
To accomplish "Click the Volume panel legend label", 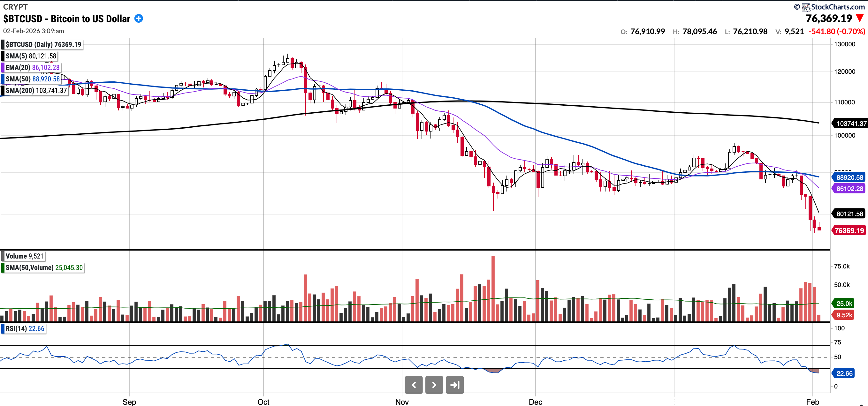I will click(24, 256).
